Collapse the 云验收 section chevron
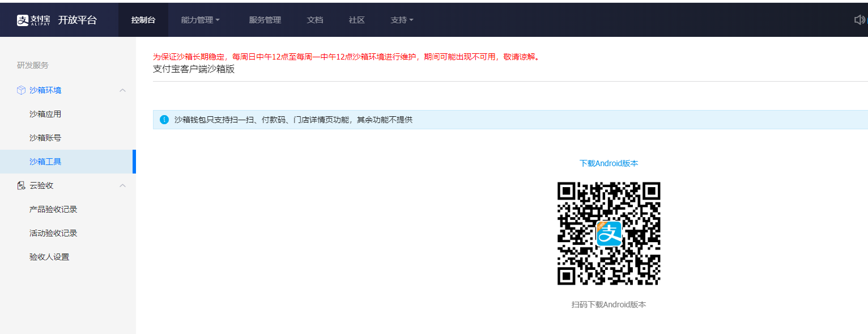 pos(122,185)
